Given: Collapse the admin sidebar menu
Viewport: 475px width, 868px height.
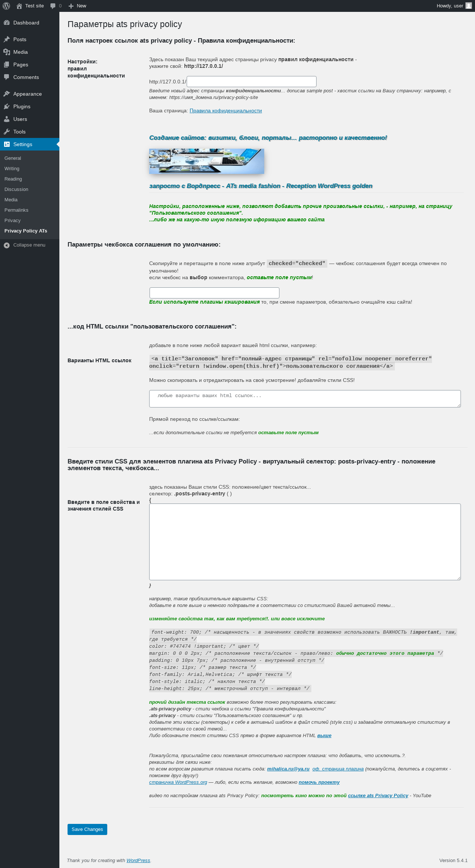Looking at the screenshot, I should point(25,245).
